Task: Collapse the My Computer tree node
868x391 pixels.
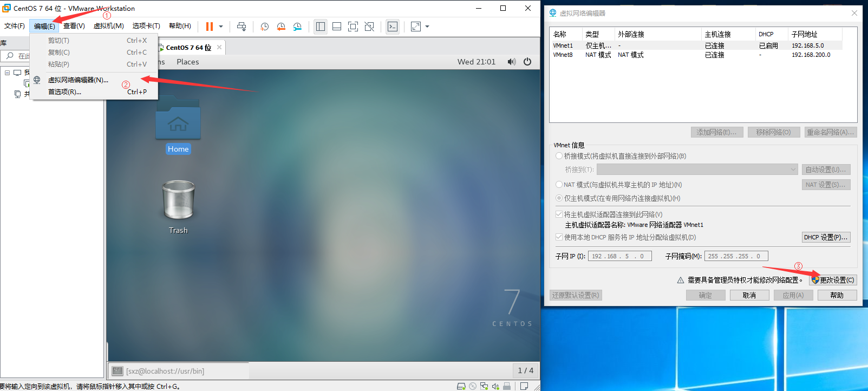Action: 8,73
